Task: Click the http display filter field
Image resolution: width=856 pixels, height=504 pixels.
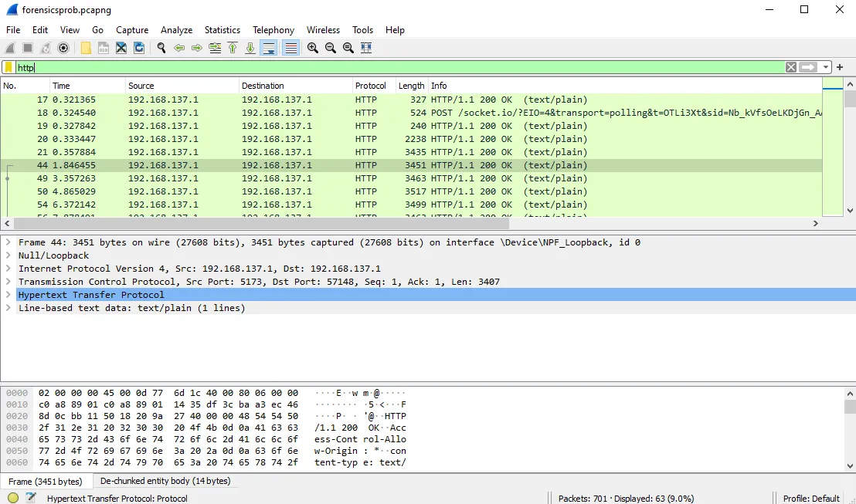Action: click(x=399, y=68)
